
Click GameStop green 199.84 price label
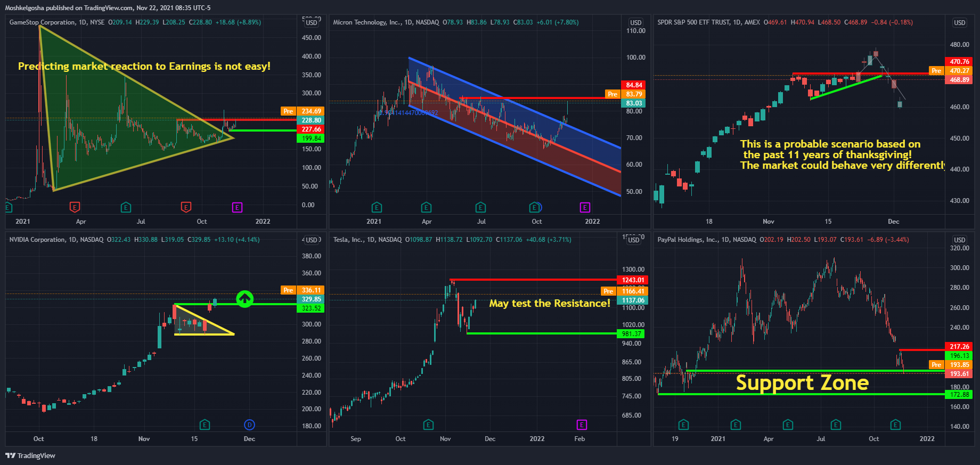pos(311,138)
